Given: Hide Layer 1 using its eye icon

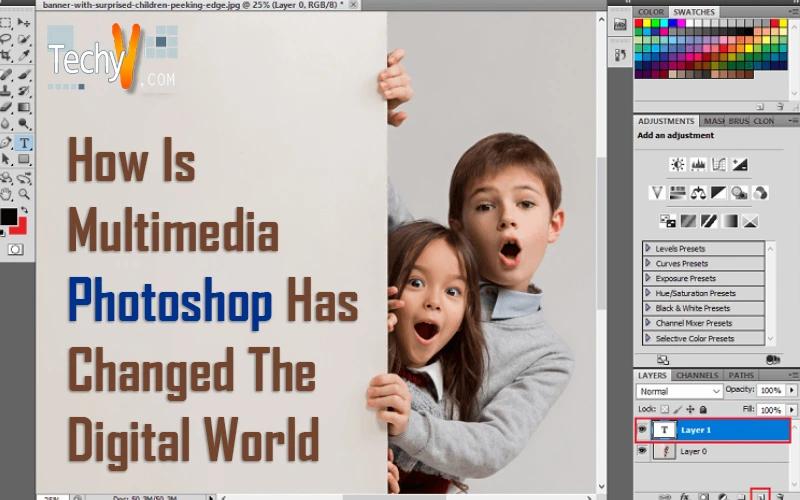Looking at the screenshot, I should [x=642, y=430].
